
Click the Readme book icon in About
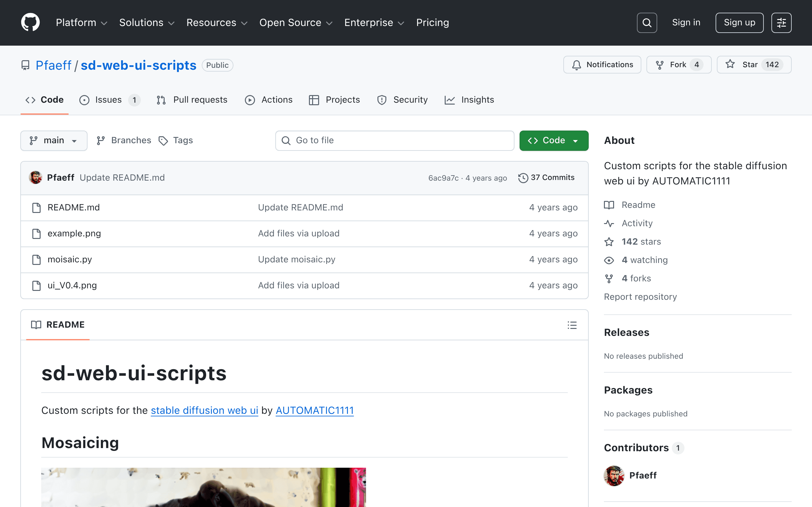click(609, 205)
